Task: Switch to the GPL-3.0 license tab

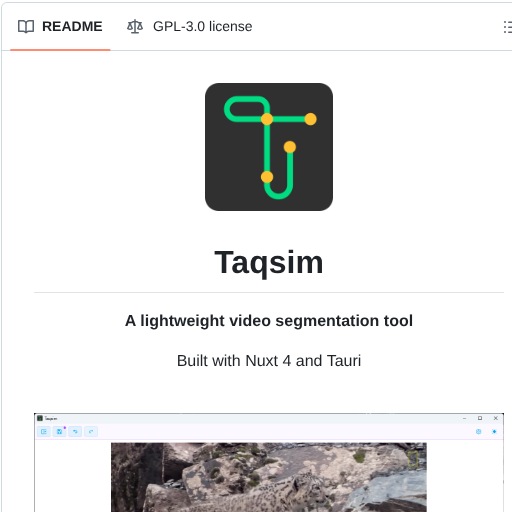Action: [189, 27]
